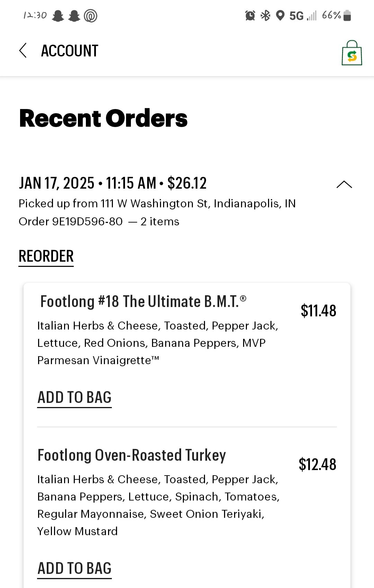This screenshot has width=374, height=588.
Task: Tap the $11.48 price label
Action: point(318,310)
